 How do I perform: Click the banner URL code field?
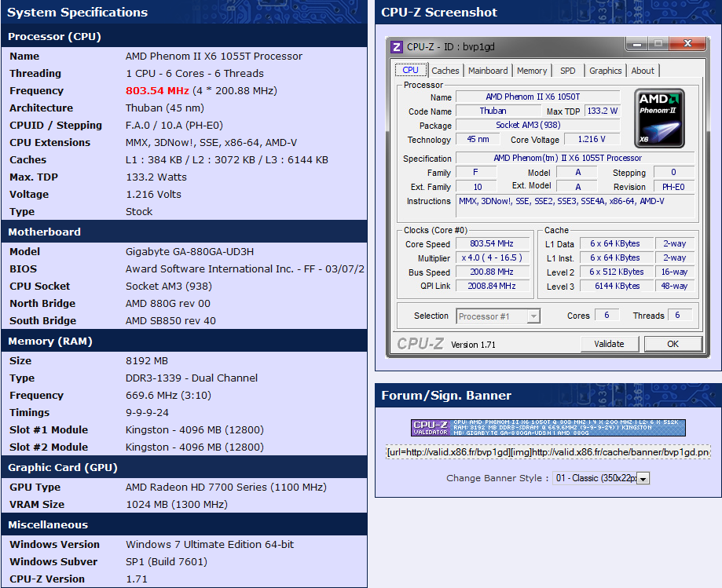click(x=548, y=452)
